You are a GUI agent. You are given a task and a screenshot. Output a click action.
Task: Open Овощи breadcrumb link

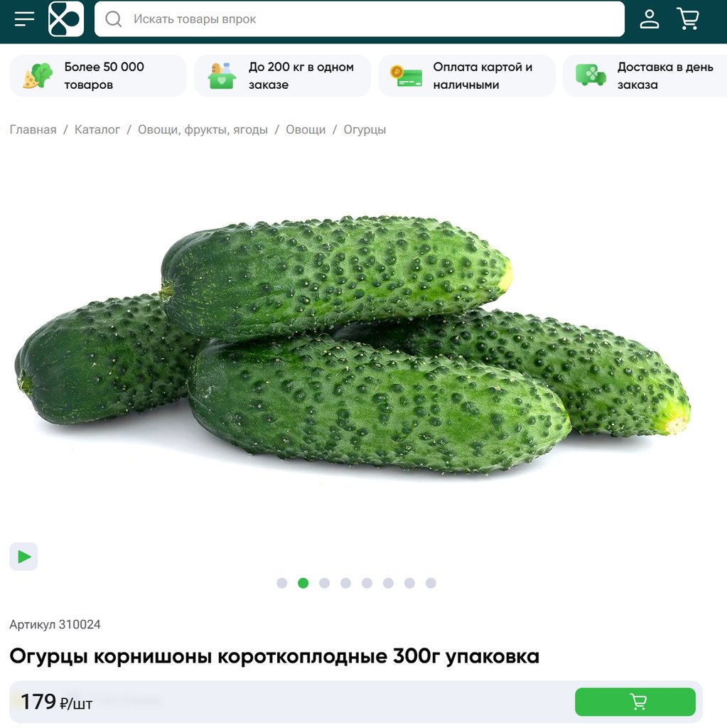(x=306, y=129)
